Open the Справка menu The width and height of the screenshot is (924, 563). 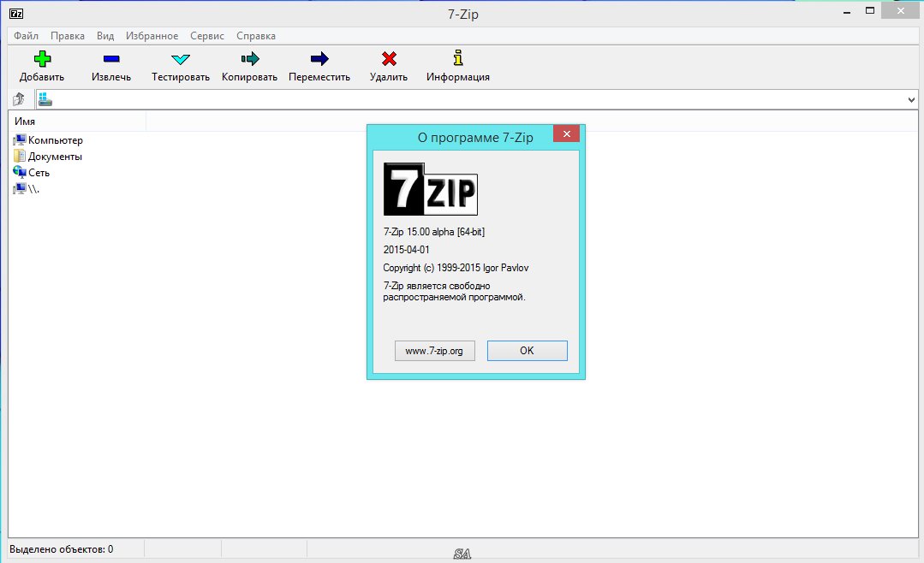point(256,36)
